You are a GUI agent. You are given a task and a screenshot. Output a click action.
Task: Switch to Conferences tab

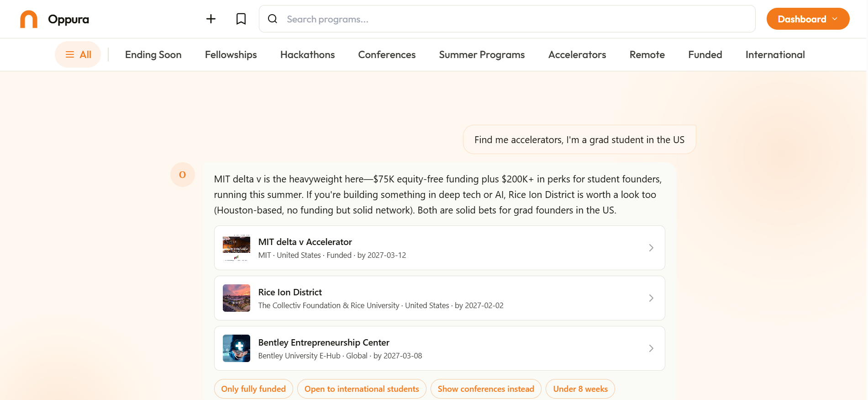coord(387,55)
